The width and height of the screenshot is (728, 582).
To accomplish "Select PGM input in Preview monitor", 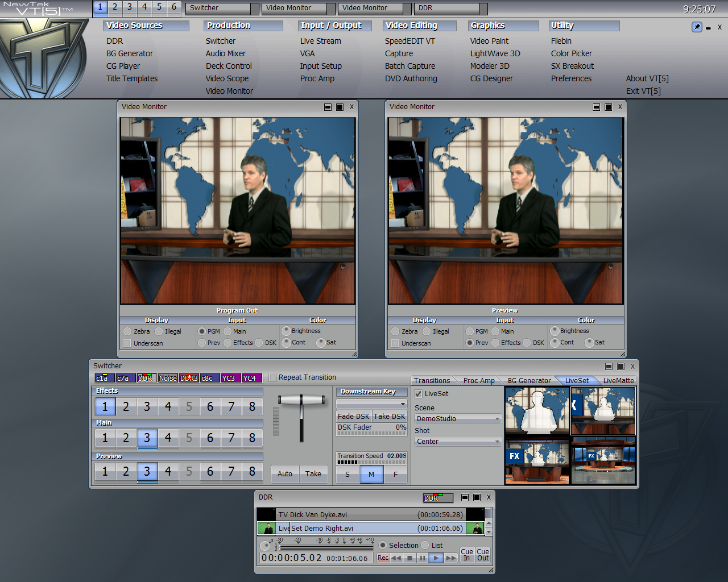I will click(470, 331).
